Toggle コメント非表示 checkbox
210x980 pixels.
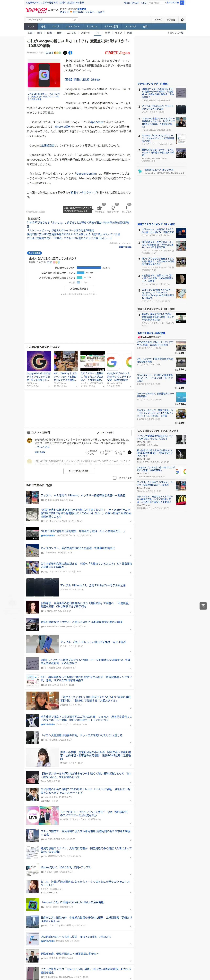tap(115, 478)
